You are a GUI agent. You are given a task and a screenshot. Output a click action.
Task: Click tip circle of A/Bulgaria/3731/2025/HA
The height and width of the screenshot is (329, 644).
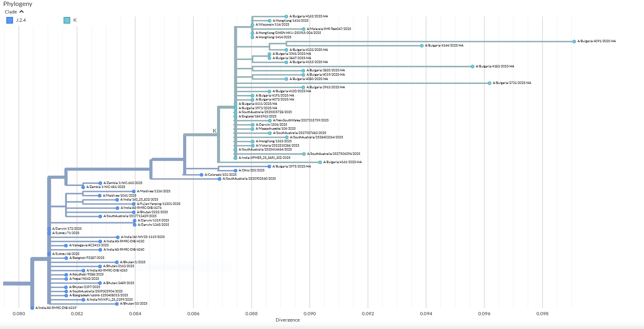tap(489, 83)
